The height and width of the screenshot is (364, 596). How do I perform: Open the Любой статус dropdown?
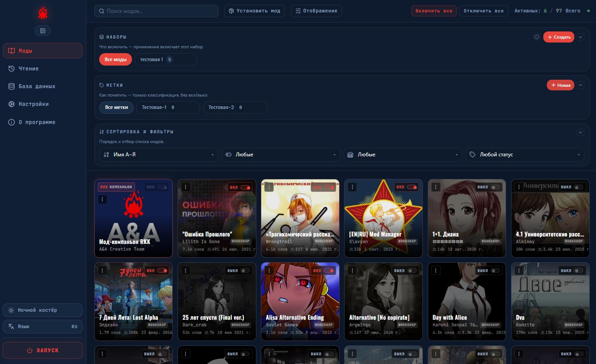point(525,155)
